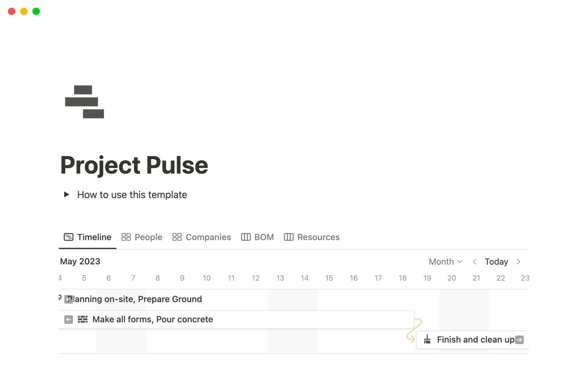Screen dimensions: 588x368
Task: Click the People gallery icon
Action: click(126, 237)
